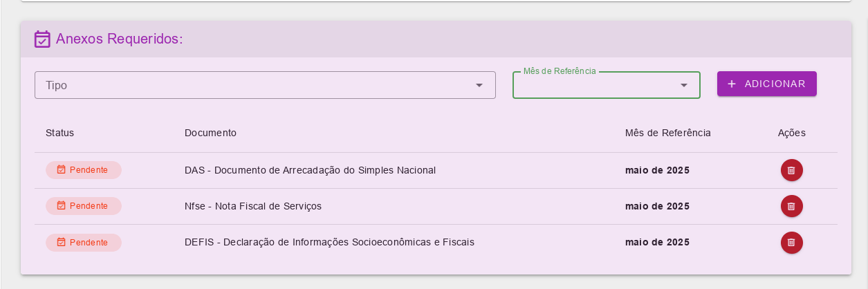Screen dimensions: 868x289
Task: Select the DEFIS Declaração de Informações text
Action: coord(329,243)
